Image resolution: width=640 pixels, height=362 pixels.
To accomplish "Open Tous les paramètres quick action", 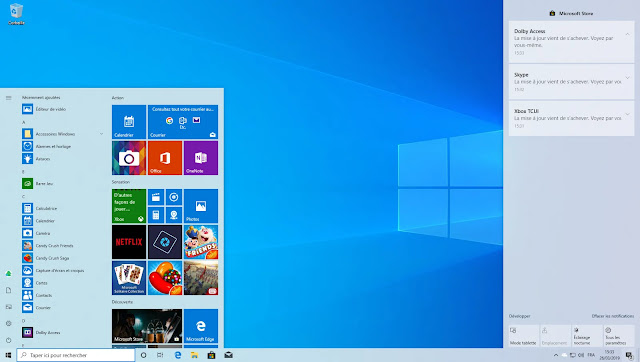I will tap(619, 336).
